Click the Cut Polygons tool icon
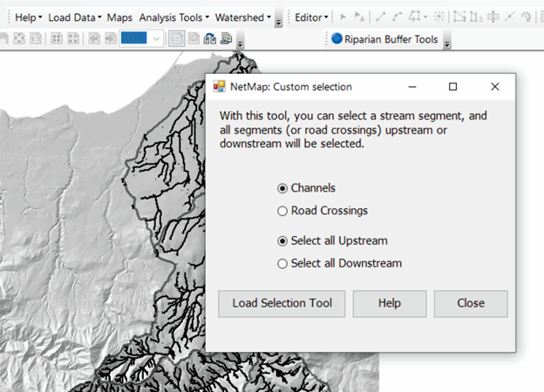Viewport: 544px width, 392px height. pyautogui.click(x=493, y=17)
